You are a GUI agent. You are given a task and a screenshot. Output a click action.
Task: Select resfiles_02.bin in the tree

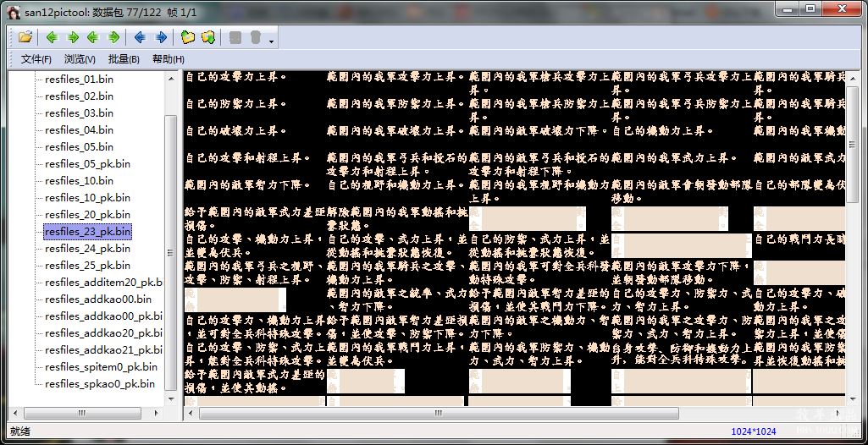(79, 96)
